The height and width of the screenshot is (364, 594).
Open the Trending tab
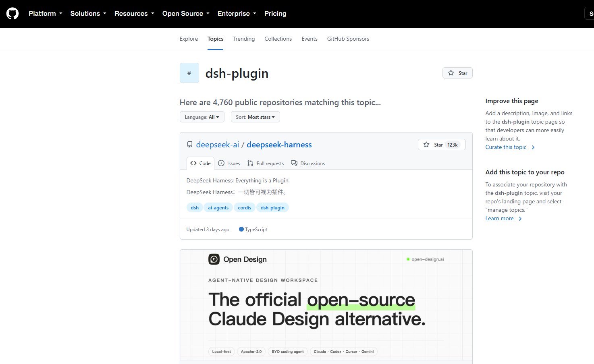[x=244, y=39]
